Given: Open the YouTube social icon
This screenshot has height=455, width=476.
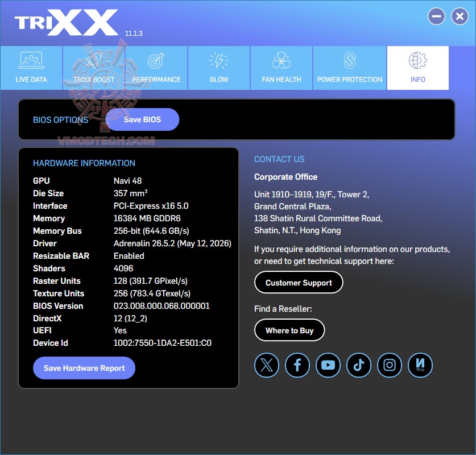Looking at the screenshot, I should click(328, 365).
